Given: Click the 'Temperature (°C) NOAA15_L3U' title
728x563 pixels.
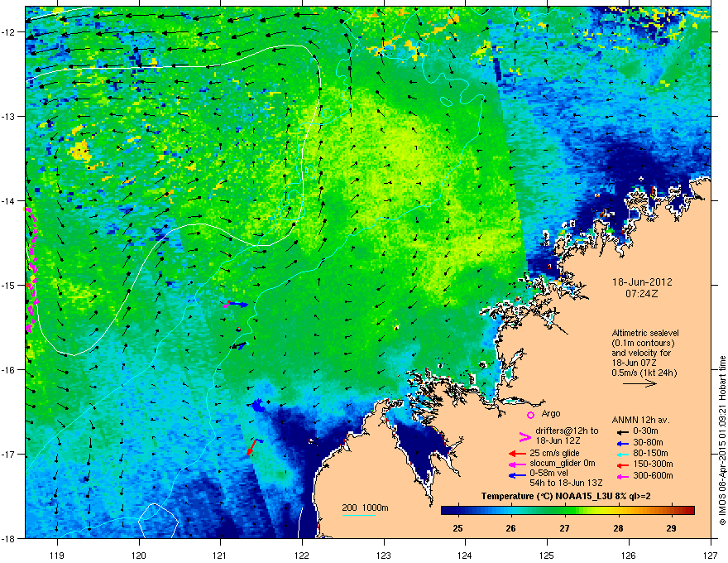Looking at the screenshot, I should [x=547, y=496].
